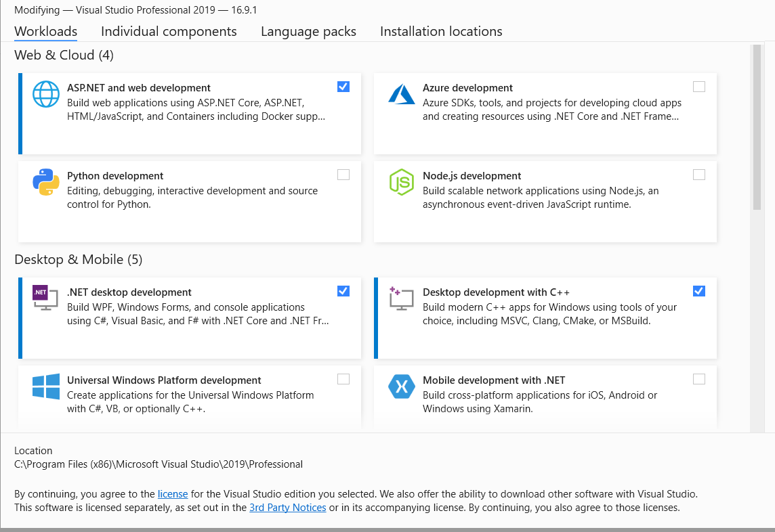The height and width of the screenshot is (532, 775).
Task: Go to the Installation locations tab
Action: pyautogui.click(x=441, y=31)
